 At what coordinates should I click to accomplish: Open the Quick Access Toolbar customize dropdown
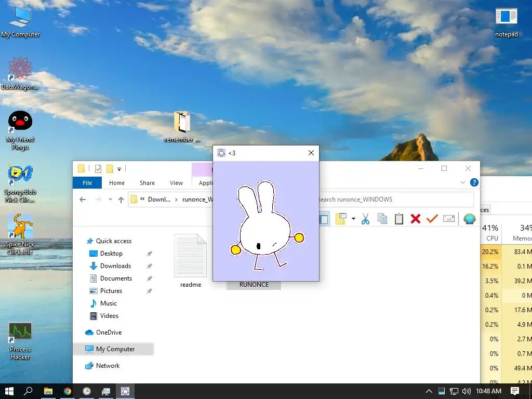(x=119, y=169)
